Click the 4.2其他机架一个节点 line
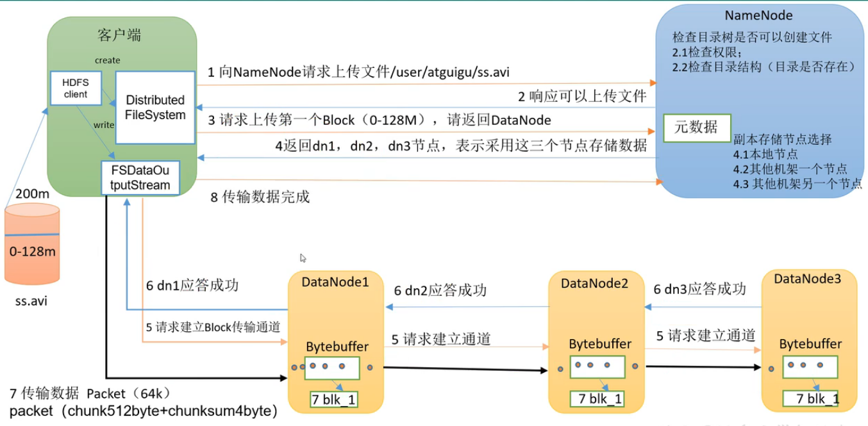This screenshot has height=426, width=868. tap(790, 169)
